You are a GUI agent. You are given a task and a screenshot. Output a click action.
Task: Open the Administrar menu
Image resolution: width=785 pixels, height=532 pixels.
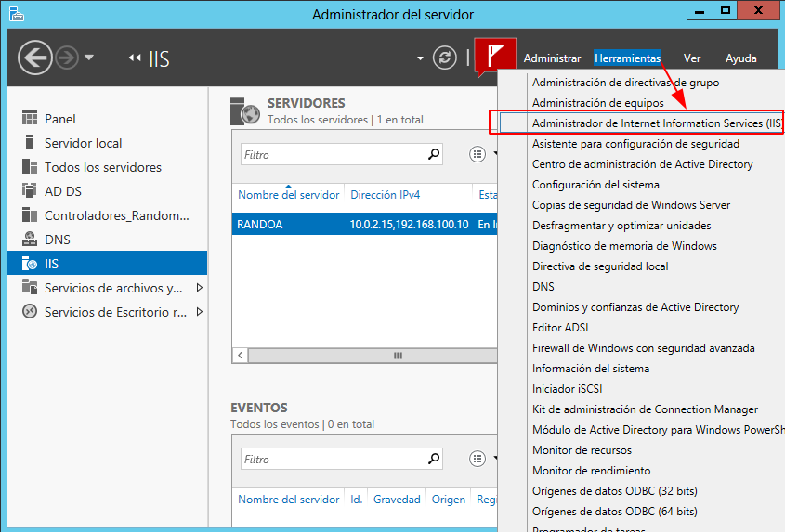[552, 58]
